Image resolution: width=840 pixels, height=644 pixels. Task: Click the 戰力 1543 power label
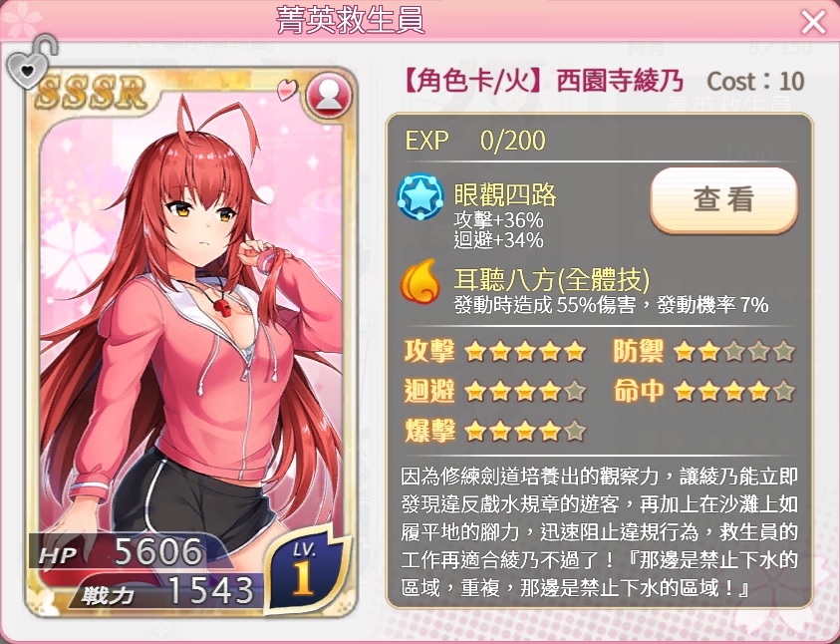[167, 590]
